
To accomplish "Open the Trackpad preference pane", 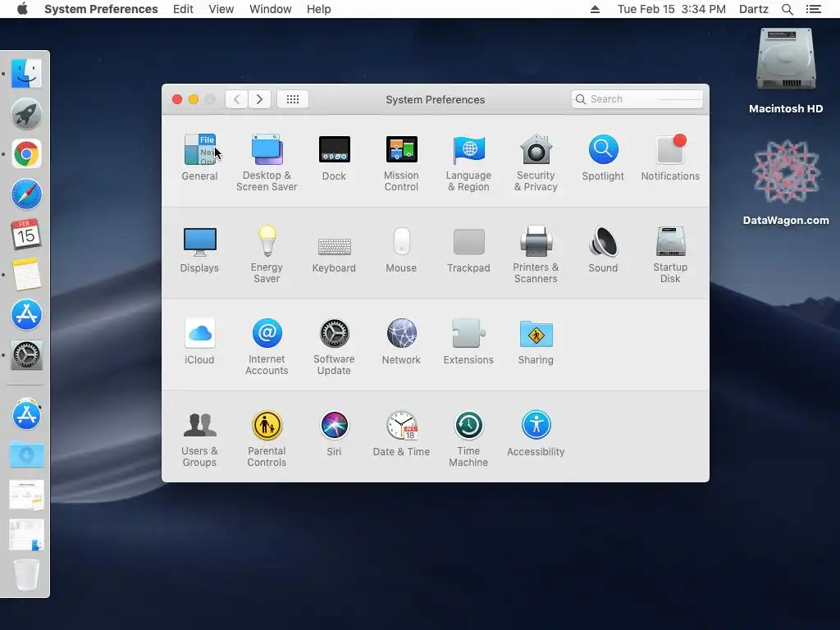I will pyautogui.click(x=468, y=249).
